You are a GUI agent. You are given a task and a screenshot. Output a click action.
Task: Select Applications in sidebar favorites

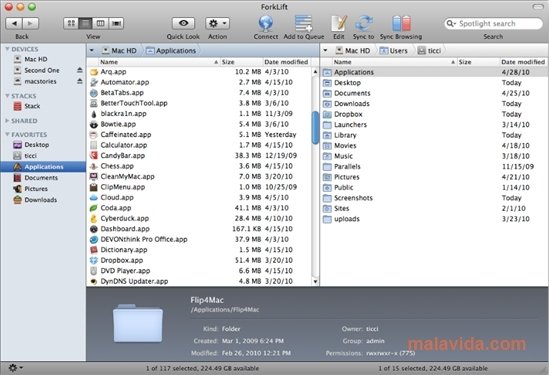(x=43, y=167)
